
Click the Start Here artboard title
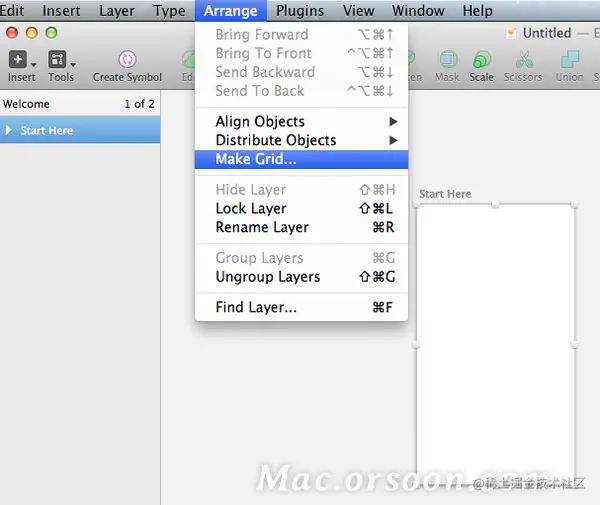445,194
